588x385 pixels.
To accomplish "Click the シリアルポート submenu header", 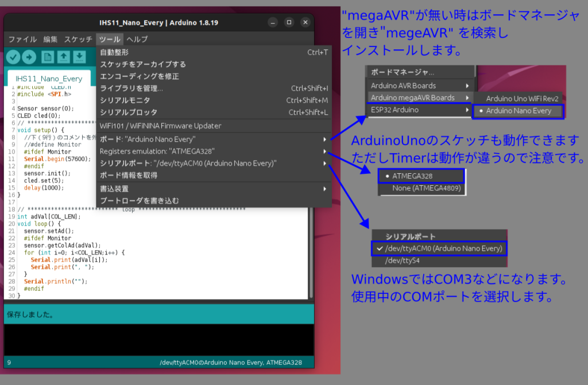I will click(410, 236).
